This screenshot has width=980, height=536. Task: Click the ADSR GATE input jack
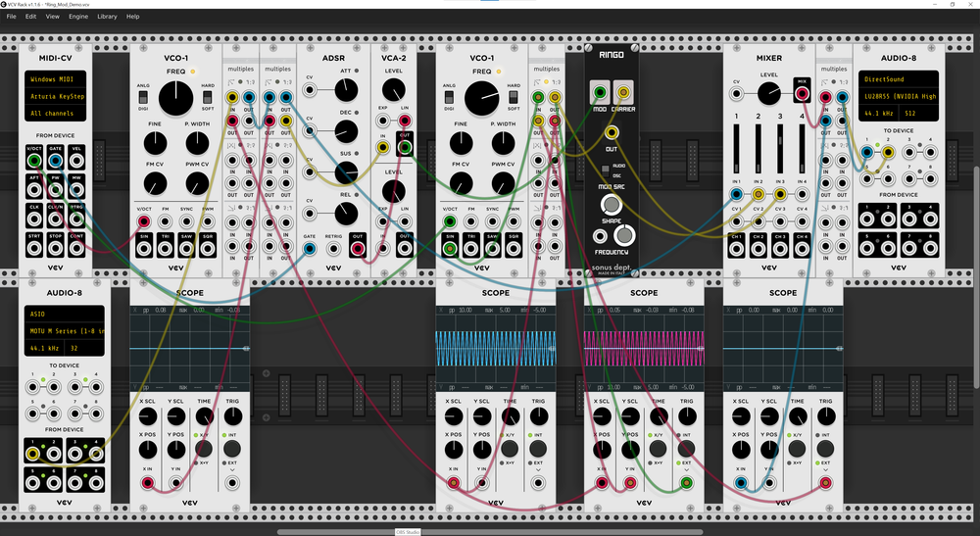pos(310,249)
